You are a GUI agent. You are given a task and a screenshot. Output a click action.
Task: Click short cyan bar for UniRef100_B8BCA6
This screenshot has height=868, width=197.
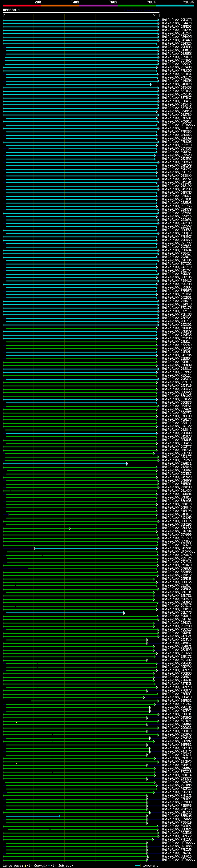(33, 816)
